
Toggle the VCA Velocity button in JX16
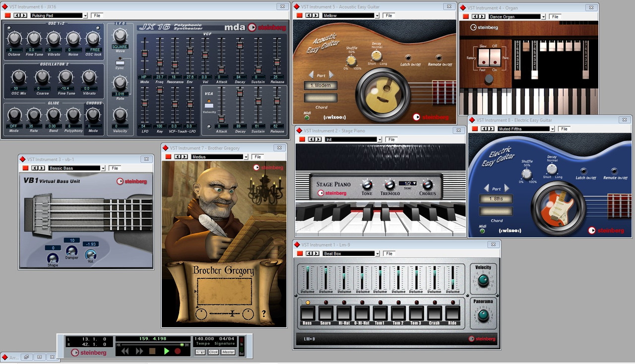209,106
